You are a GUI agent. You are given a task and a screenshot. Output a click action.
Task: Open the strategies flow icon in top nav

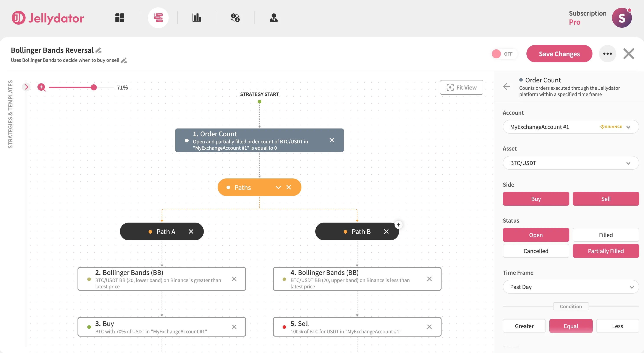tap(158, 18)
